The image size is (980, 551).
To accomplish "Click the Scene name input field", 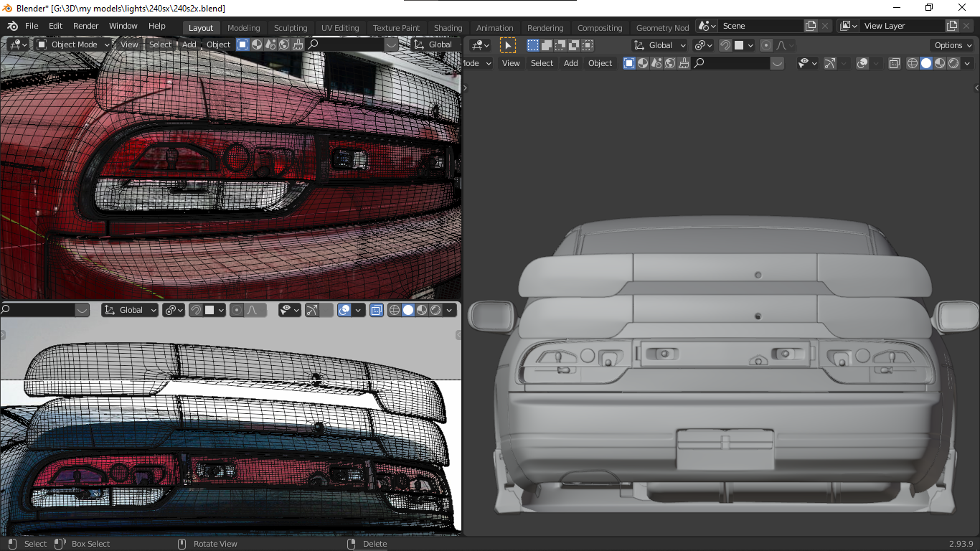I will [760, 26].
